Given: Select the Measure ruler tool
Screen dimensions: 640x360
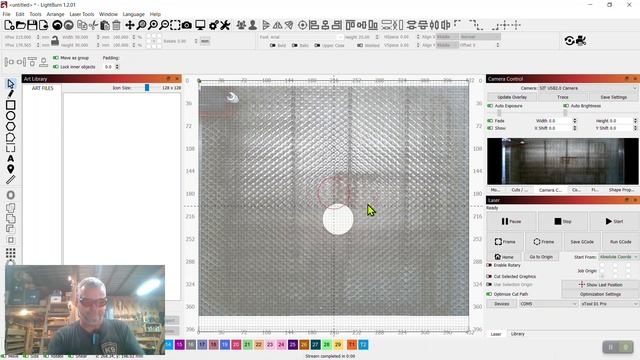Looking at the screenshot, I should 11,180.
